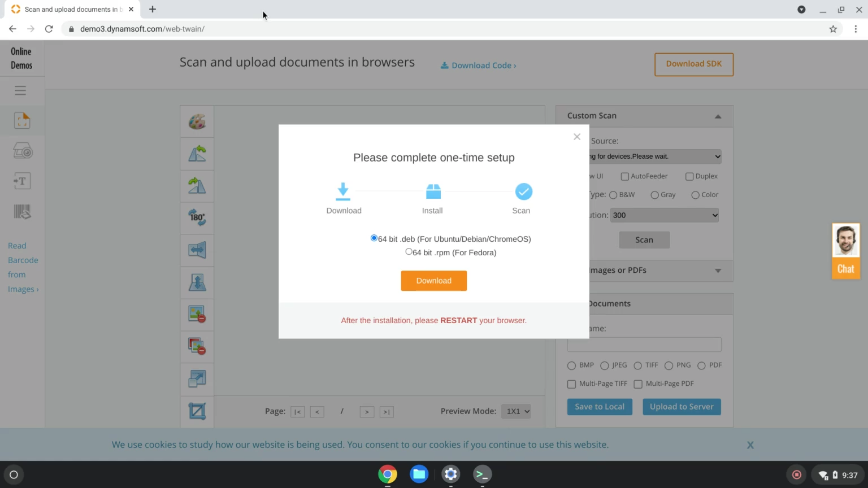Viewport: 868px width, 488px height.
Task: Go to previous page button
Action: pos(317,412)
